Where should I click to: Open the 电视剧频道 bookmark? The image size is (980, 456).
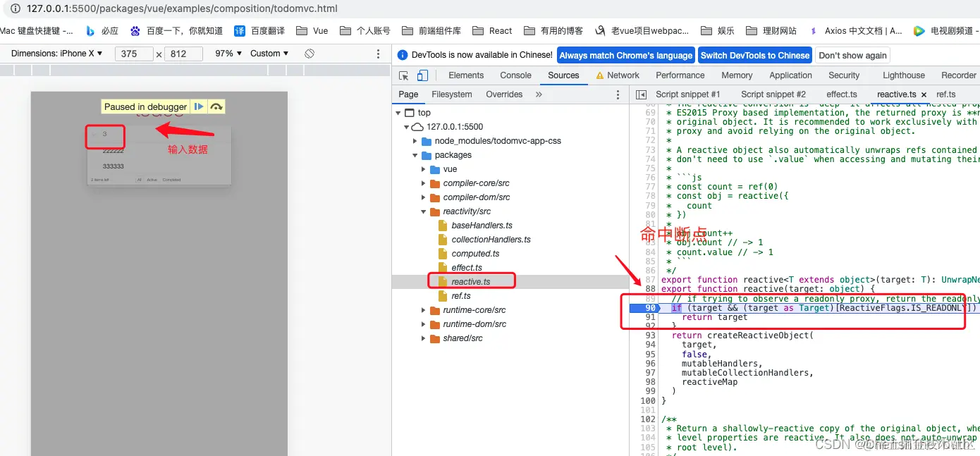tap(946, 31)
